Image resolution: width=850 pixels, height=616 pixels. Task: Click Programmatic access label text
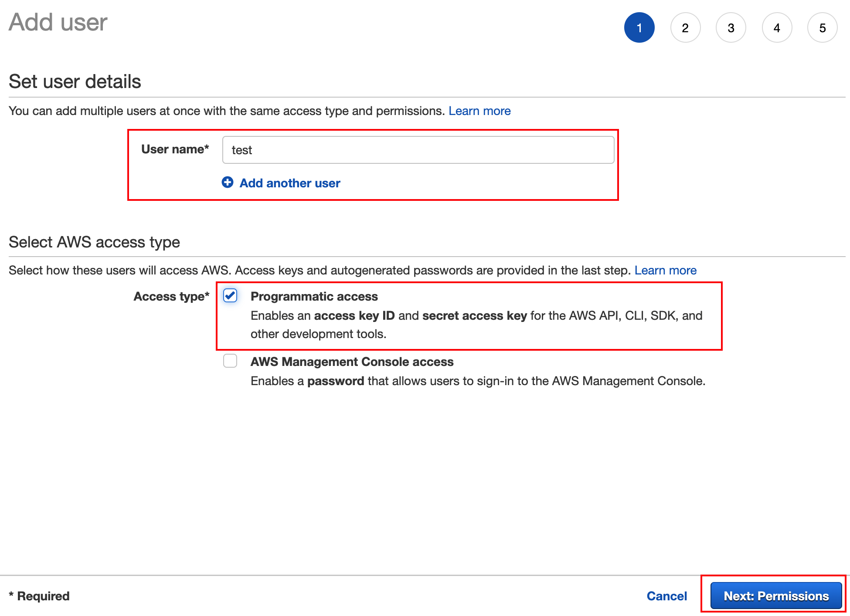click(x=314, y=296)
